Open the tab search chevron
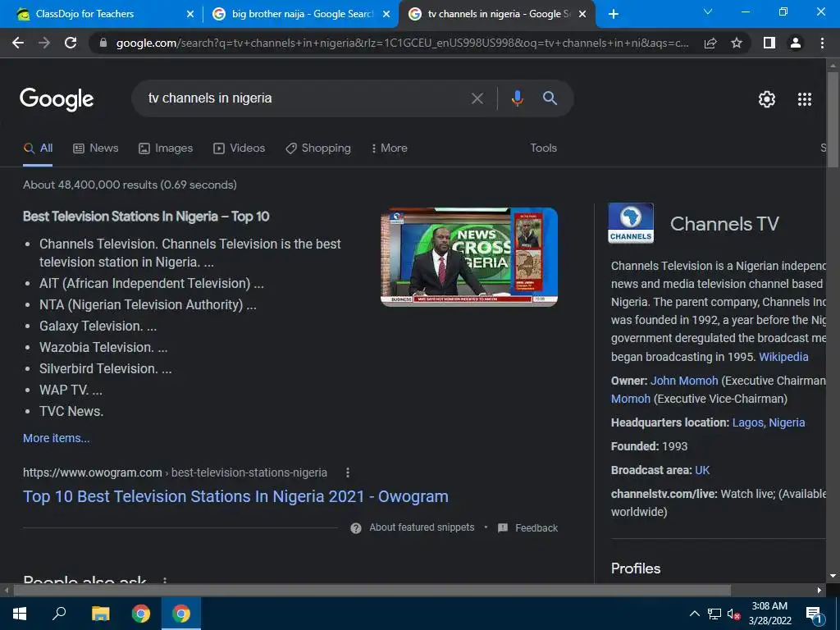Image resolution: width=840 pixels, height=630 pixels. click(708, 11)
